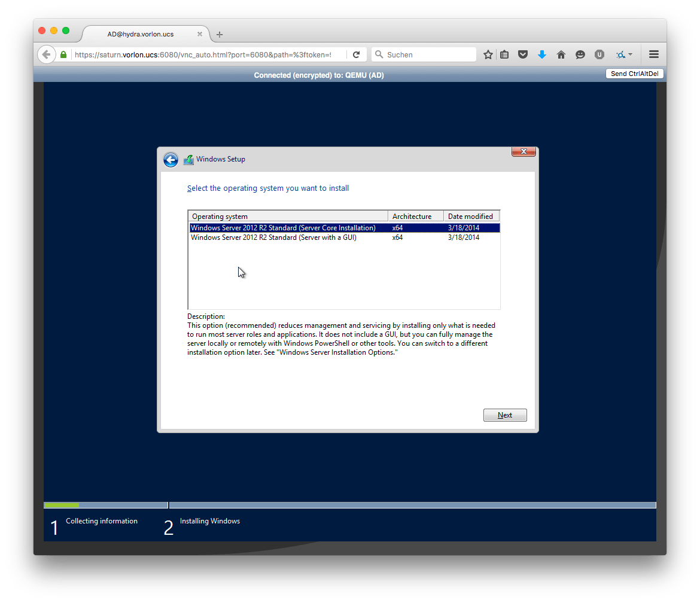
Task: Select Server with a GUI option
Action: click(273, 237)
